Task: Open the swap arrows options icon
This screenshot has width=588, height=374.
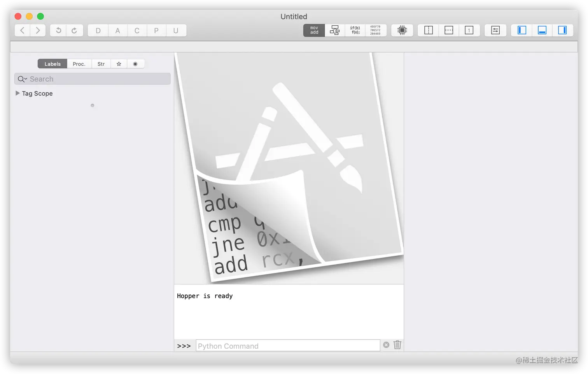Action: (x=495, y=30)
